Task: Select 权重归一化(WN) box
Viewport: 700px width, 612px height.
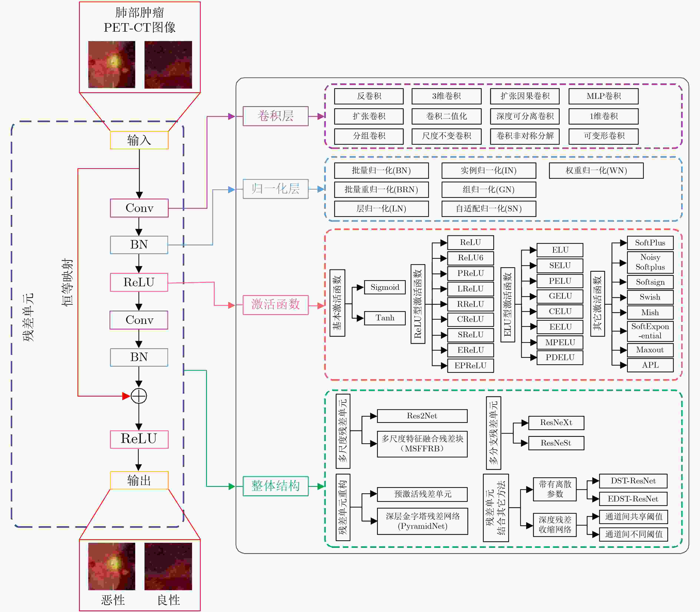Action: pos(596,170)
